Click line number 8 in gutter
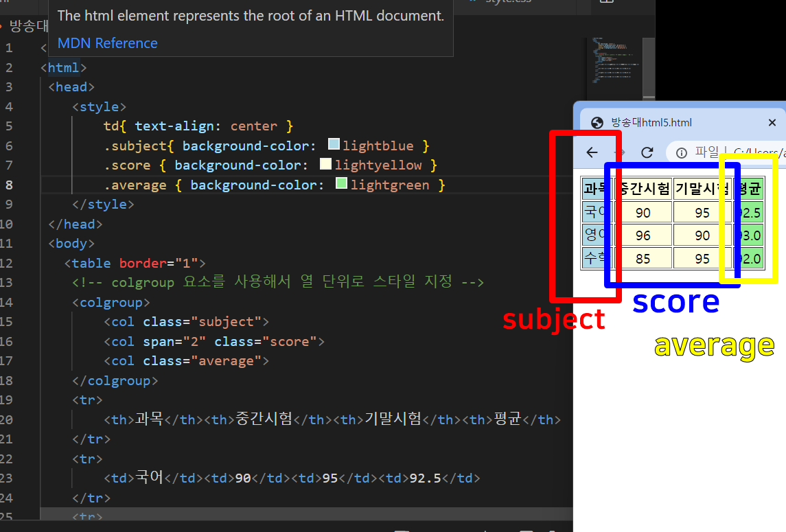 pyautogui.click(x=9, y=185)
